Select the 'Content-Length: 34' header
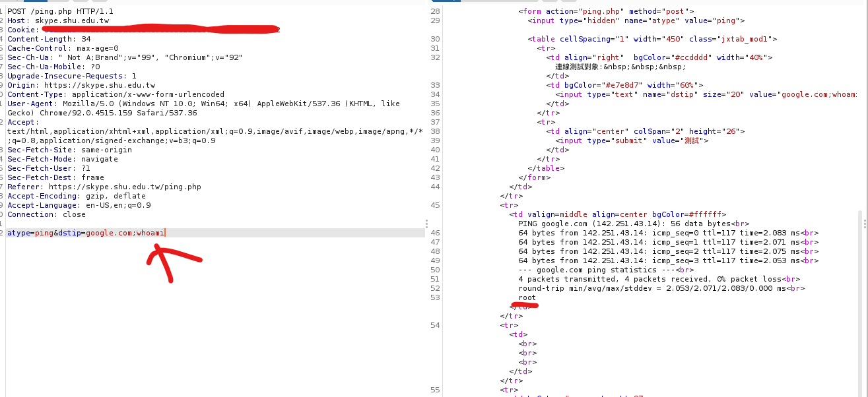The height and width of the screenshot is (397, 868). tap(49, 39)
